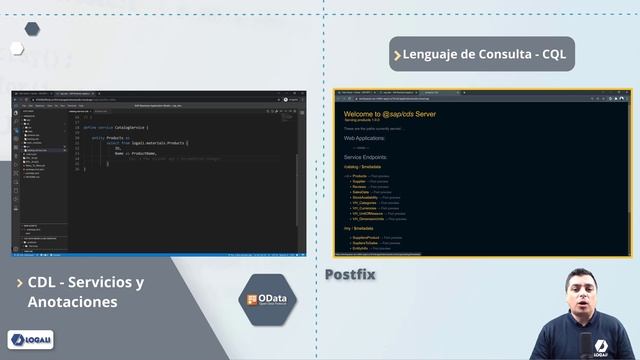Open the VH_UnitOfMeasure endpoint link
The image size is (640, 360).
tap(368, 213)
